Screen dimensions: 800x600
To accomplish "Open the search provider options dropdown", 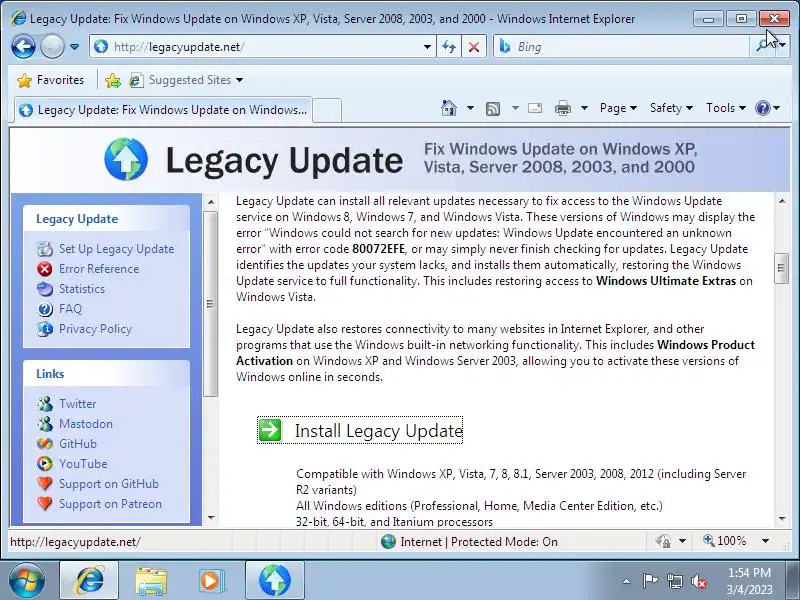I will (783, 47).
